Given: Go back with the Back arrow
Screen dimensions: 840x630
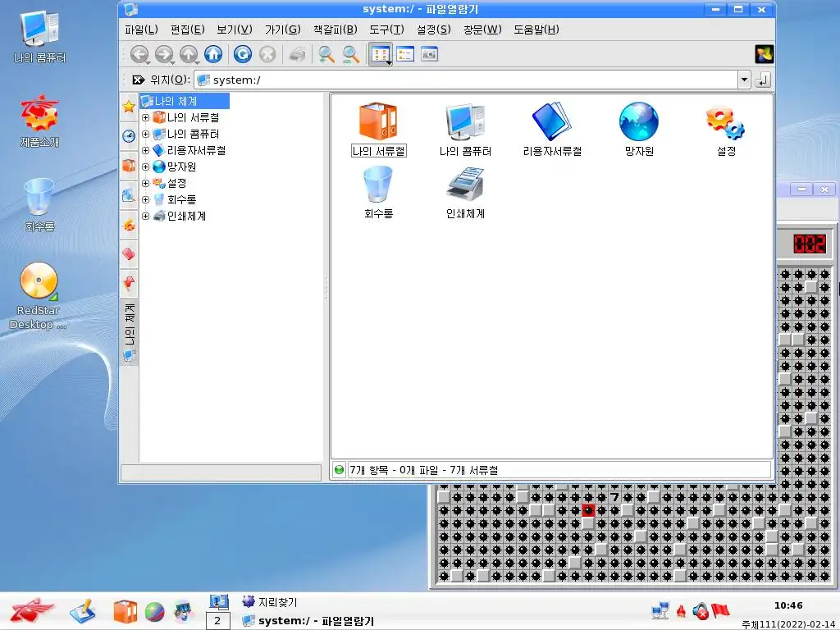Looking at the screenshot, I should (139, 54).
